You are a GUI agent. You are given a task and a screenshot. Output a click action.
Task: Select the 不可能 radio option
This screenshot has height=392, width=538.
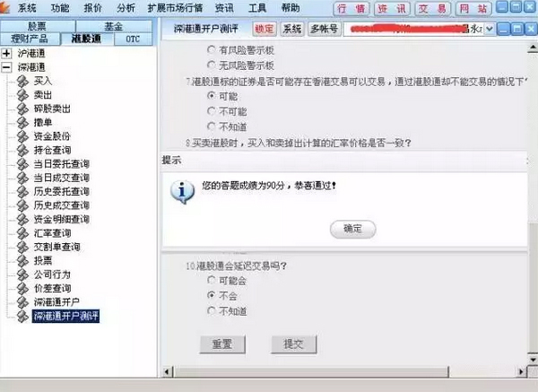click(212, 111)
